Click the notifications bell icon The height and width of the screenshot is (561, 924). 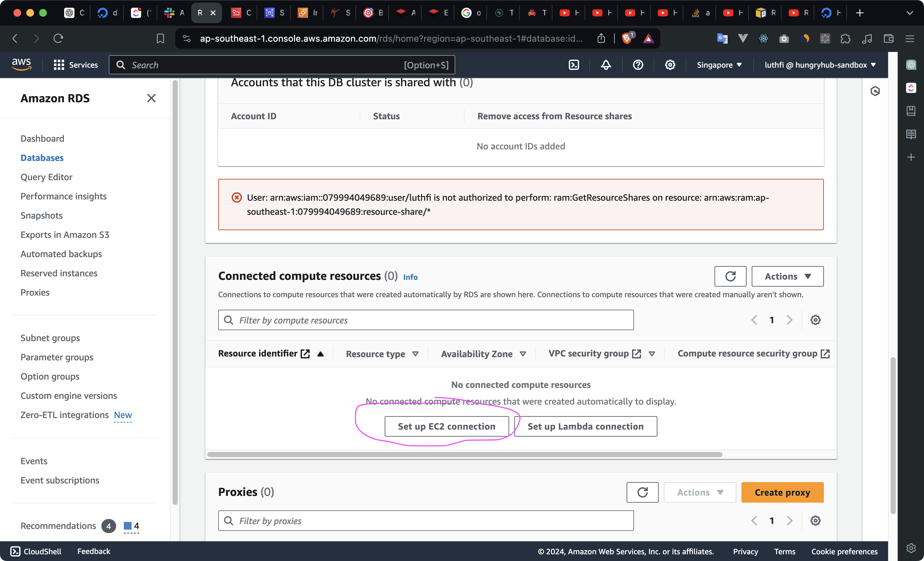(x=606, y=65)
